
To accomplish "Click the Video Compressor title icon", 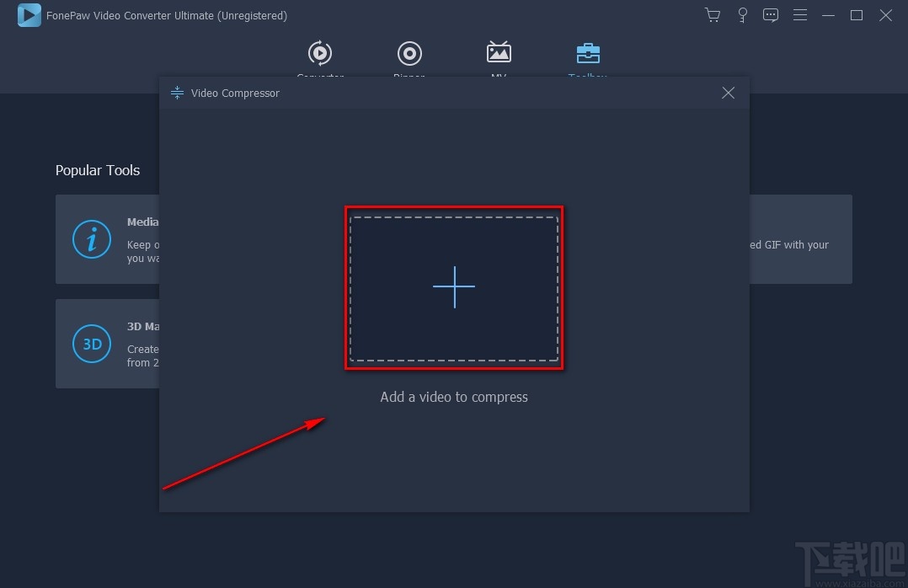I will pyautogui.click(x=177, y=93).
